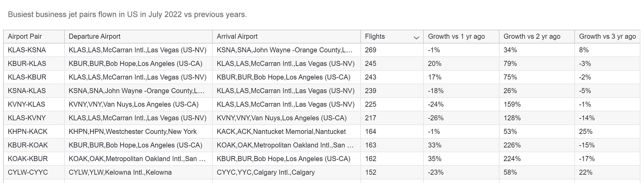Click the table caption about busiest jet pairs
644x183 pixels.
pos(127,14)
